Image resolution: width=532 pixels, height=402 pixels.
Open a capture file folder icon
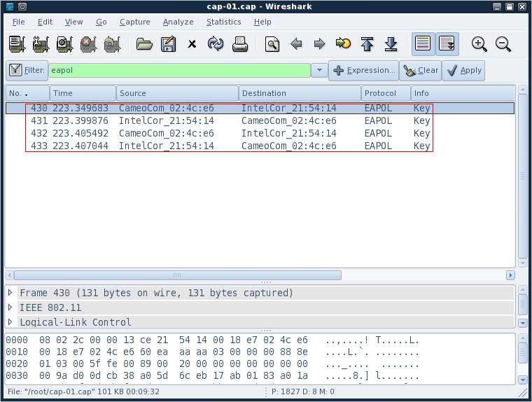144,44
